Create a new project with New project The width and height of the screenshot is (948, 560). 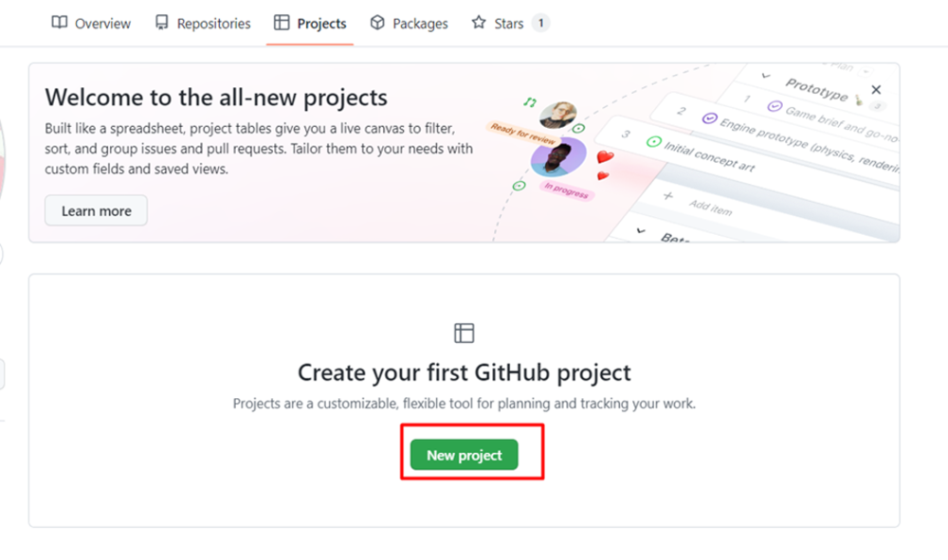464,455
